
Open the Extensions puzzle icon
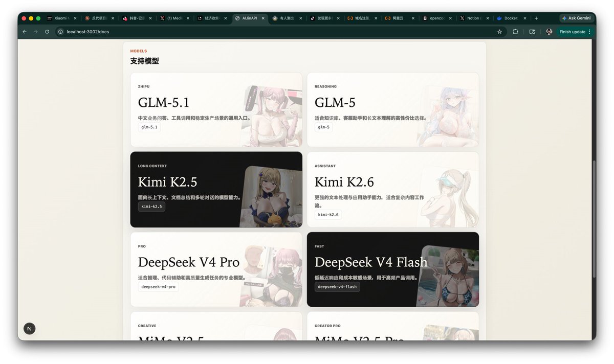click(515, 32)
